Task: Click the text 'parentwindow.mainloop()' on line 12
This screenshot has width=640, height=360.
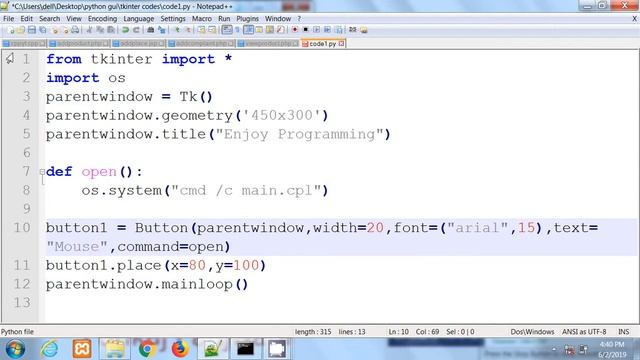Action: click(x=147, y=284)
